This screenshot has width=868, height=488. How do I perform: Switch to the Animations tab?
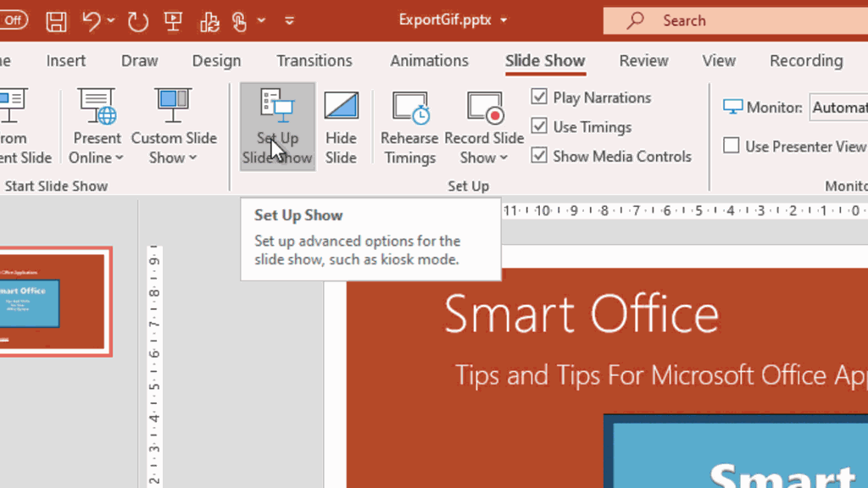tap(429, 60)
